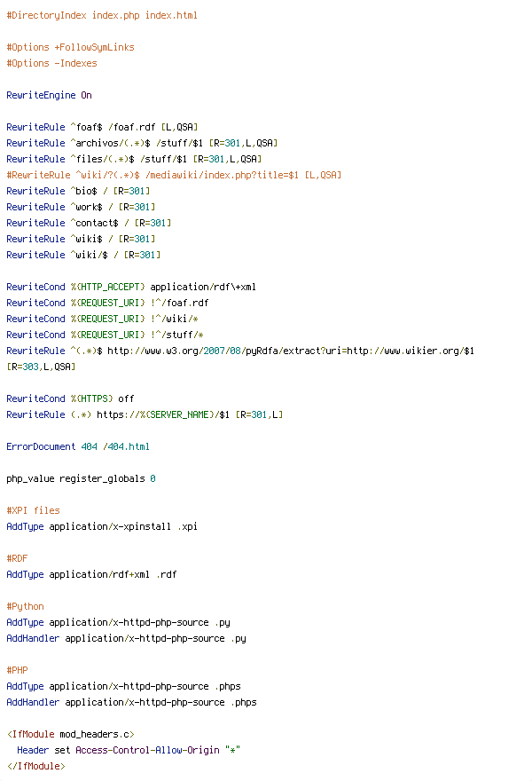The width and height of the screenshot is (532, 781).
Task: Click the '#Options +FollowSymLinks' comment
Action: [70, 47]
